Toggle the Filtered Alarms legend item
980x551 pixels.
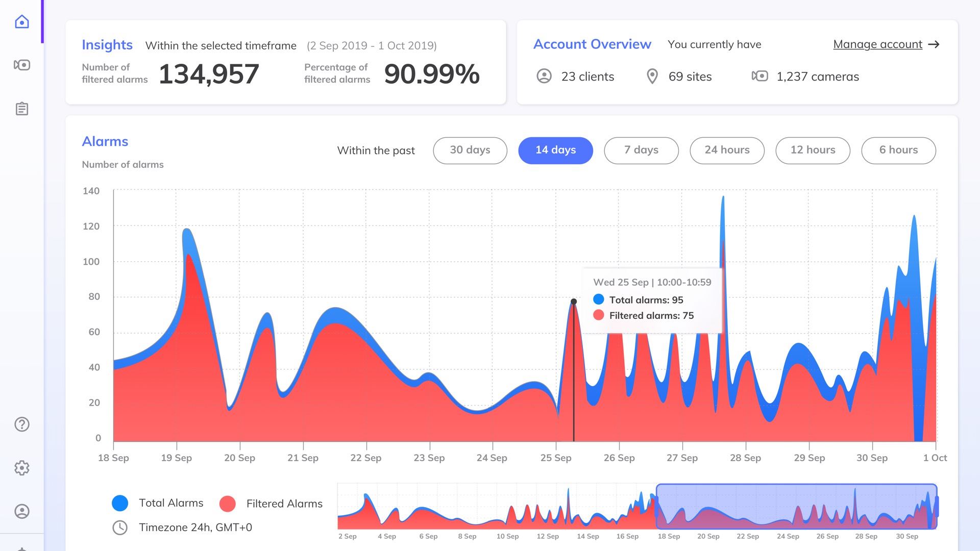(x=271, y=504)
